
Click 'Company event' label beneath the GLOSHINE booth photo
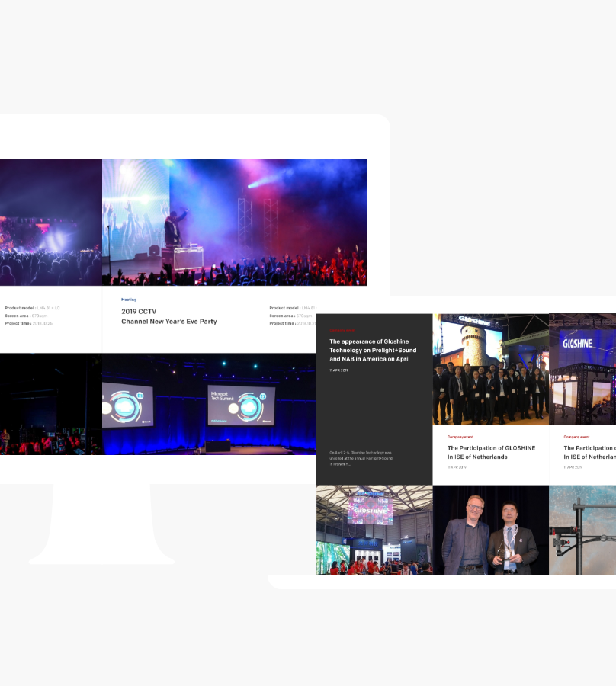click(576, 437)
